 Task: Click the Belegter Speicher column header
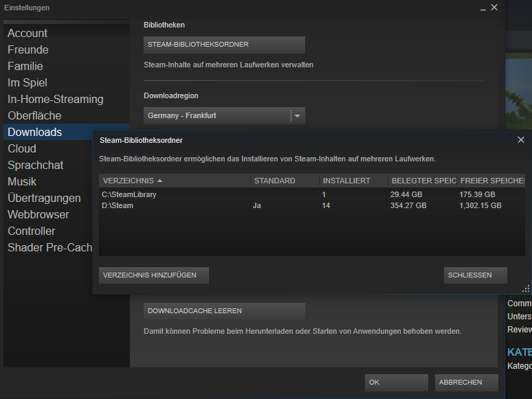(x=423, y=181)
